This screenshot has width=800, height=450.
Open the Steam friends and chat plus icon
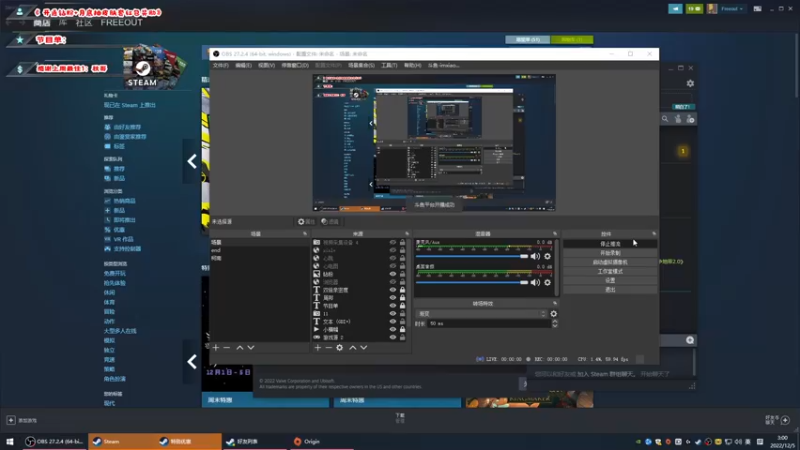pos(785,420)
